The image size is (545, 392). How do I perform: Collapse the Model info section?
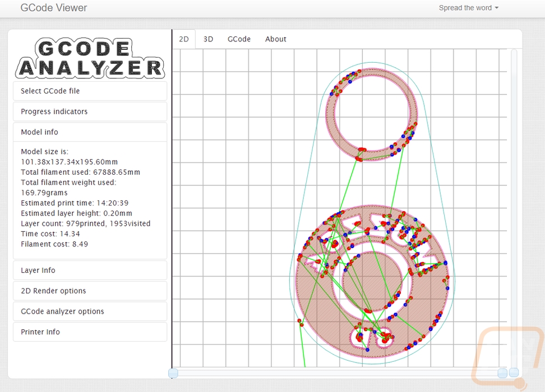click(90, 132)
